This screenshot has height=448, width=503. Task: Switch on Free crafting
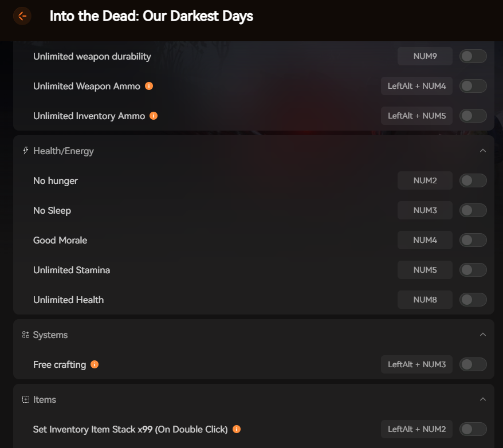tap(473, 364)
